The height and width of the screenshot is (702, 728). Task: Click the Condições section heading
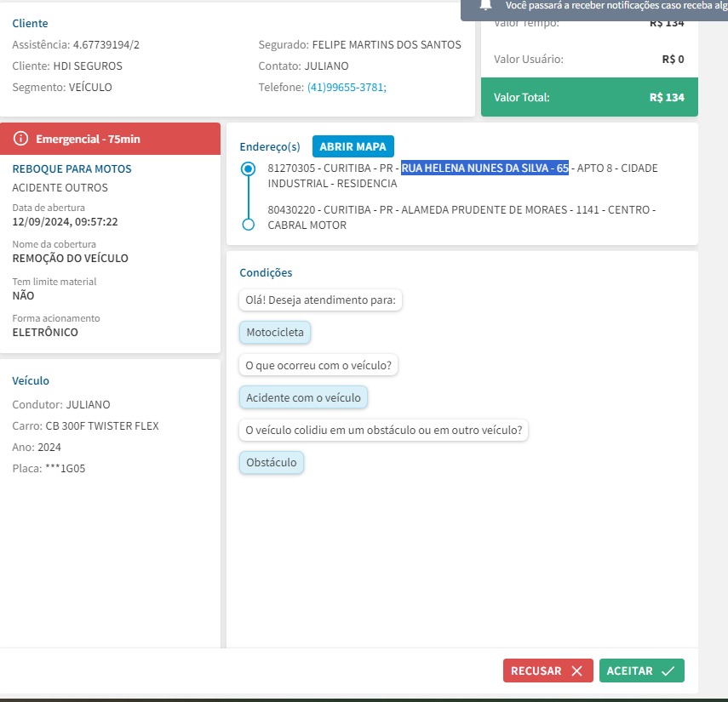point(266,272)
